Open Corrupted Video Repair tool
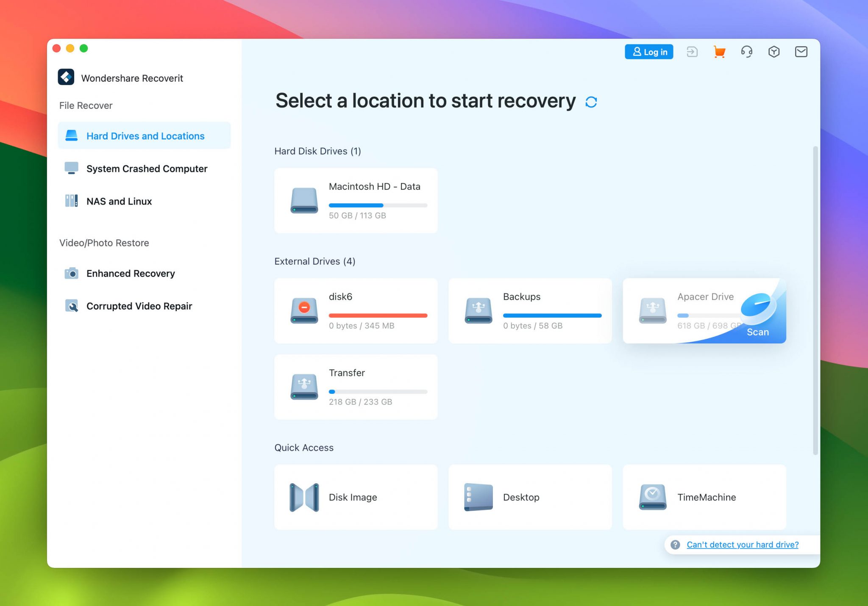This screenshot has height=606, width=868. 139,306
